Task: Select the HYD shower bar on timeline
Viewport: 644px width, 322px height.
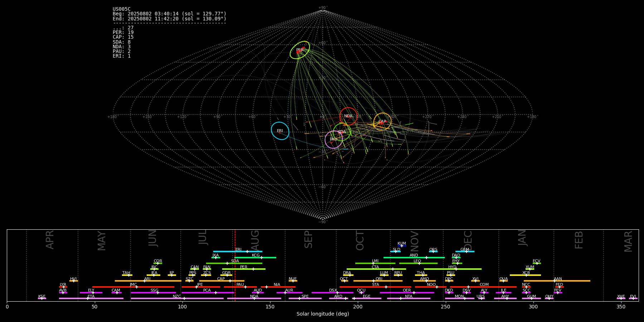Action: [453, 269]
